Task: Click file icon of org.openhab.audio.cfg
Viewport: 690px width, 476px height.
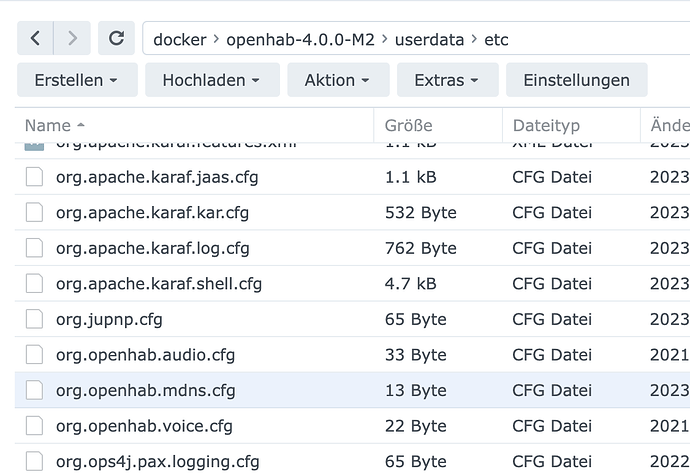Action: click(x=35, y=354)
